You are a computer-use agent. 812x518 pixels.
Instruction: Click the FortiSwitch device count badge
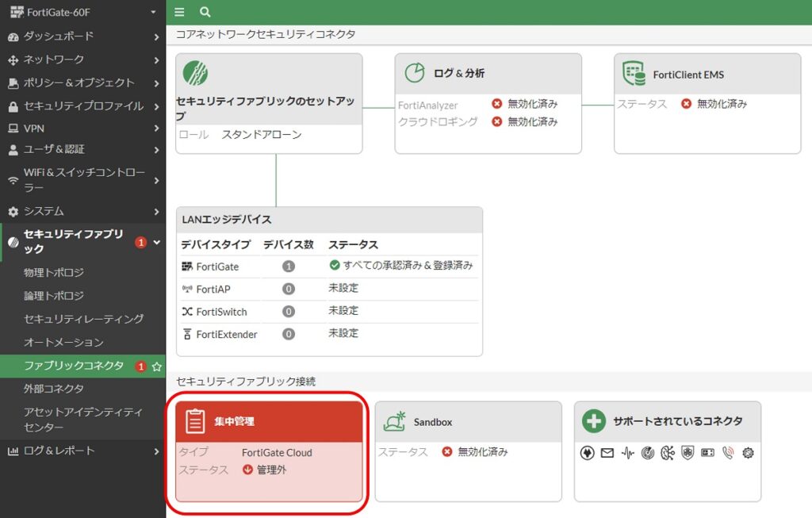289,312
